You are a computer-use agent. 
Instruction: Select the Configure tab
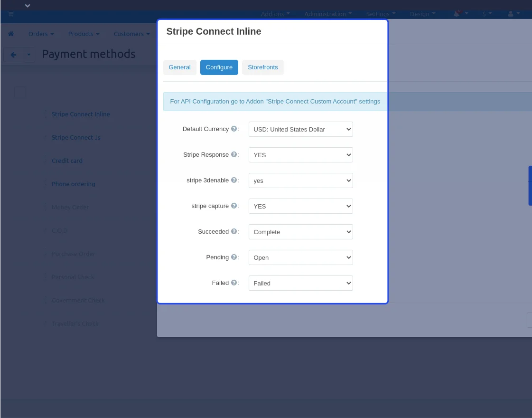(219, 67)
